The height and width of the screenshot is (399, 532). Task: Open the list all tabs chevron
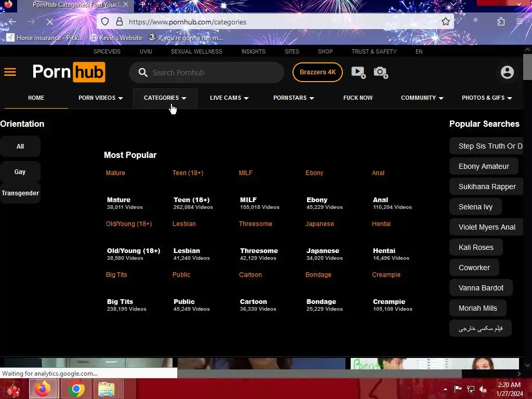[x=453, y=4]
